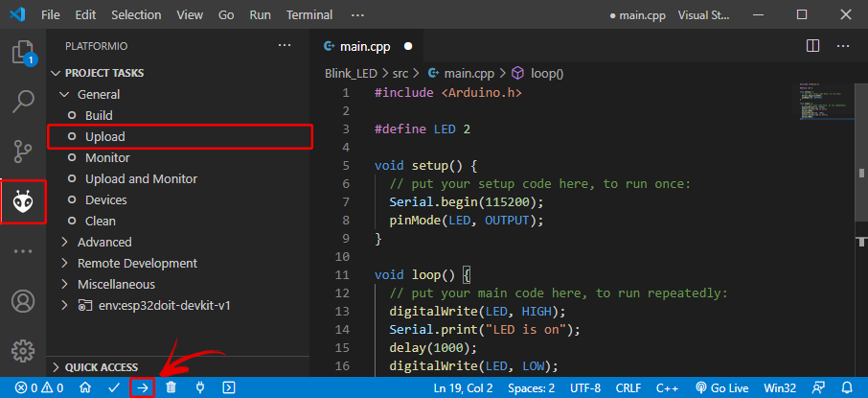Click the PlatformIO Clean trash icon
This screenshot has width=868, height=398.
(171, 387)
